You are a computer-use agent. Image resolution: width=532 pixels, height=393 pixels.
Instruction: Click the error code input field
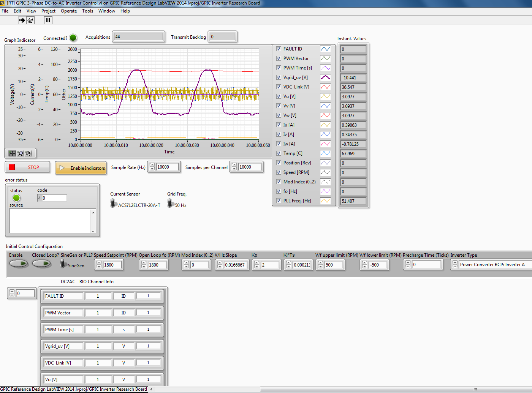pyautogui.click(x=54, y=198)
